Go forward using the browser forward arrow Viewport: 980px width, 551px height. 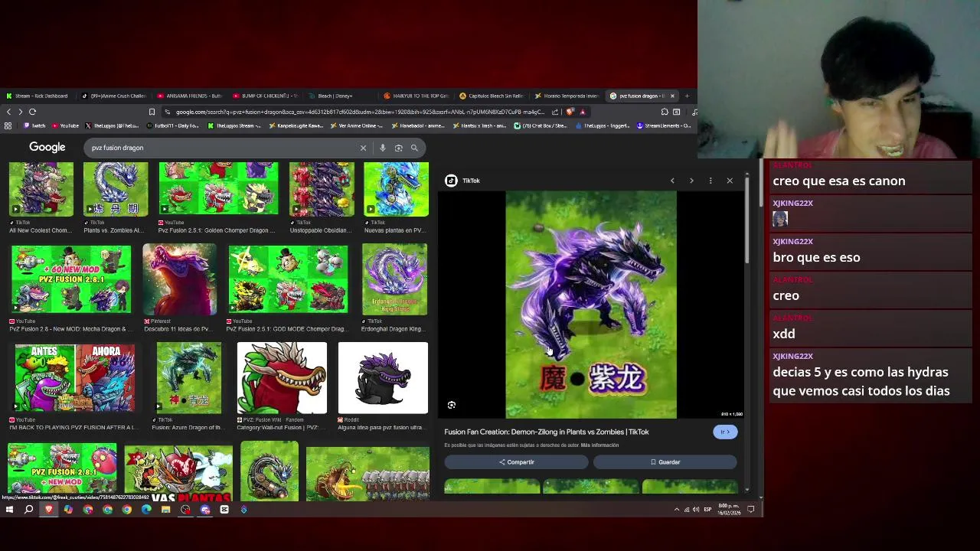pyautogui.click(x=21, y=112)
